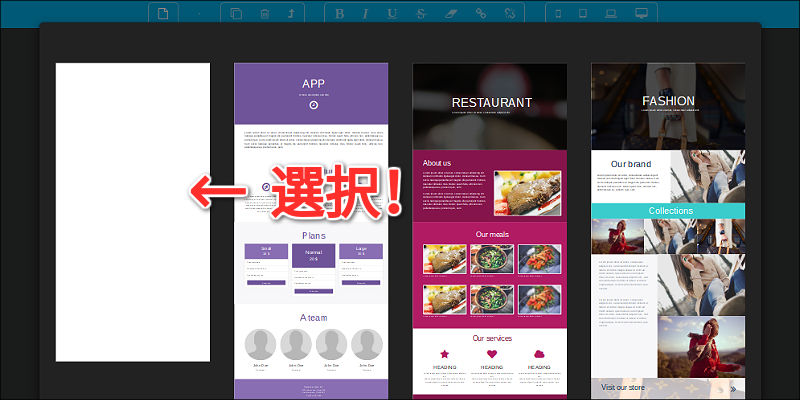Image resolution: width=800 pixels, height=400 pixels.
Task: Toggle italic formatting
Action: pos(365,14)
